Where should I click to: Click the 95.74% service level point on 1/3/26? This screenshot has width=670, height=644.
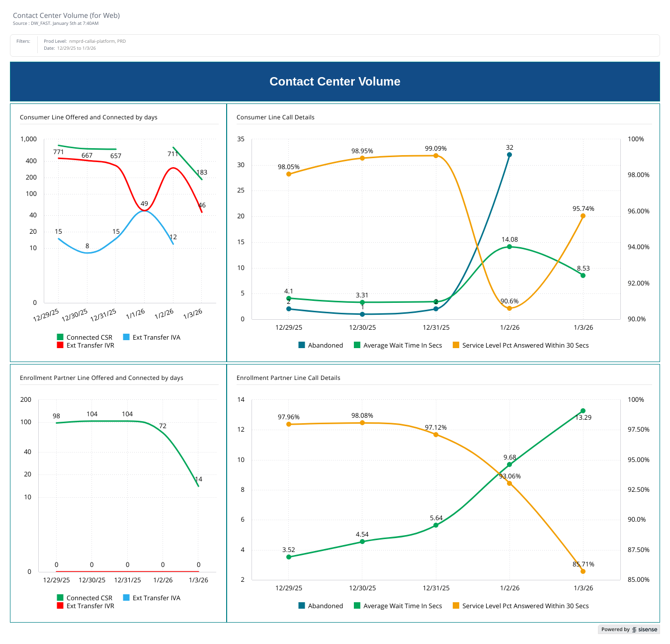point(583,216)
